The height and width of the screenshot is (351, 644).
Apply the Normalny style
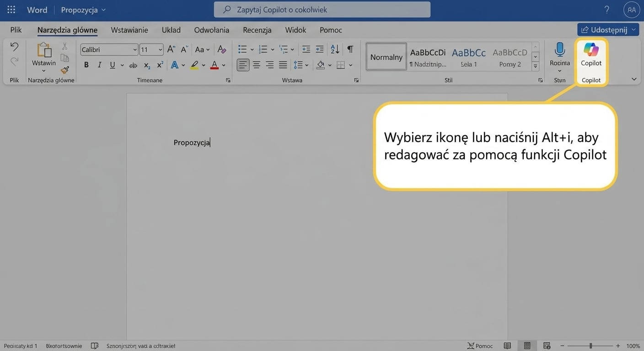click(x=386, y=57)
